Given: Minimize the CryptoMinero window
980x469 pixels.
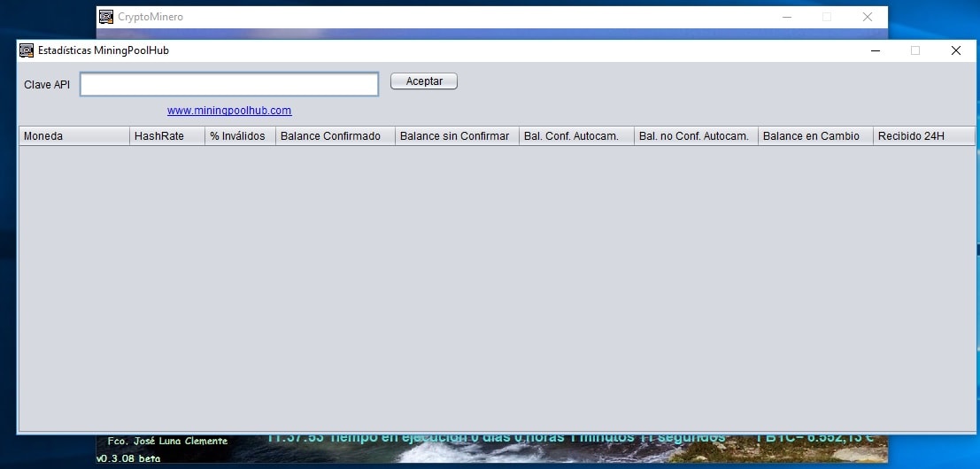Looking at the screenshot, I should [x=787, y=17].
